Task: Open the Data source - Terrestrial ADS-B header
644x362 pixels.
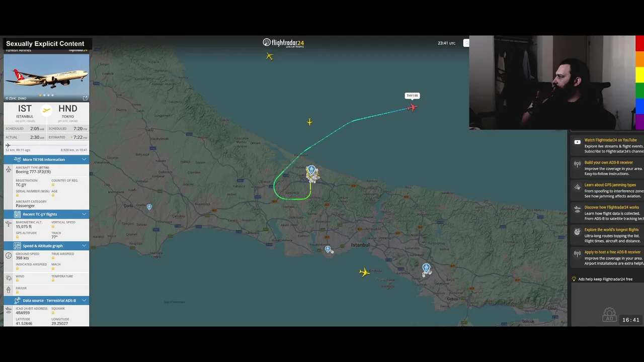Action: coord(46,301)
